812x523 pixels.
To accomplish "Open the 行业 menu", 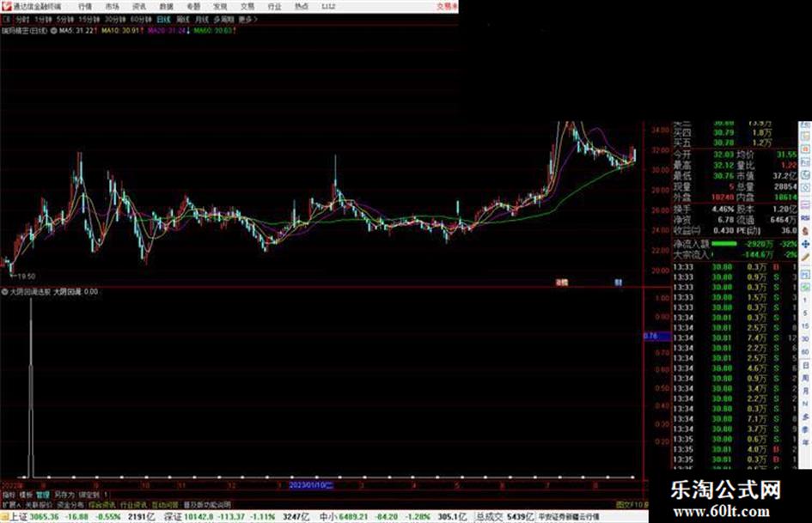I will coord(274,7).
